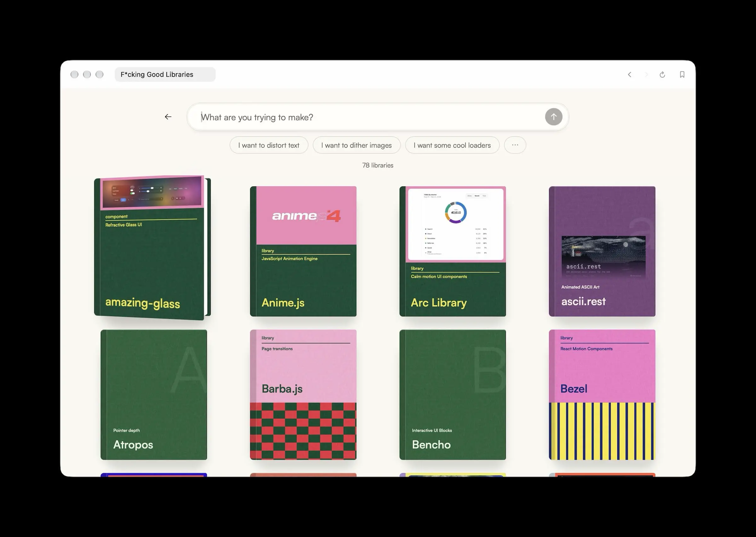Reload the page with the refresh icon
Viewport: 756px width, 537px height.
(x=662, y=74)
